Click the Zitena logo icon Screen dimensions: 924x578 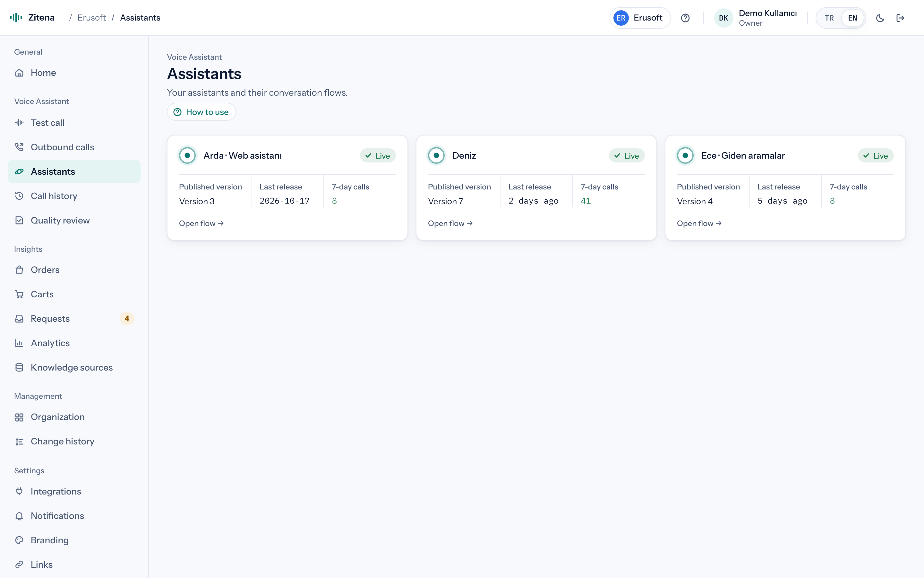pos(16,18)
